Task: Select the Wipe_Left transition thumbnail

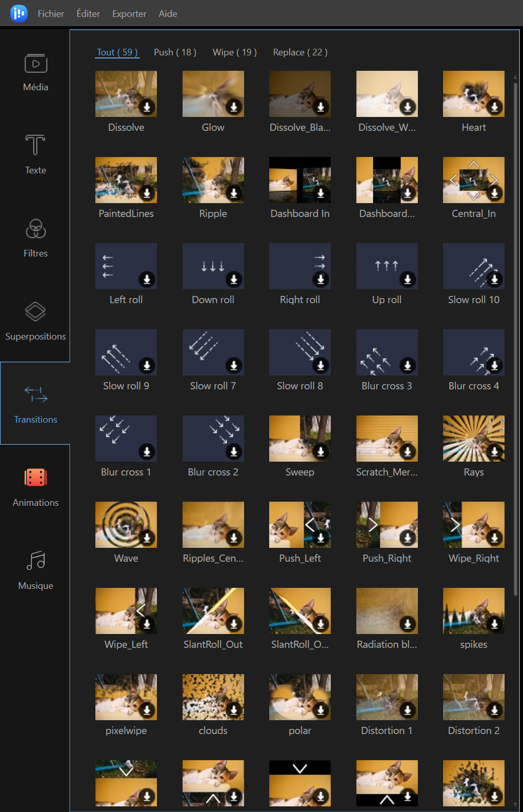Action: [x=126, y=611]
